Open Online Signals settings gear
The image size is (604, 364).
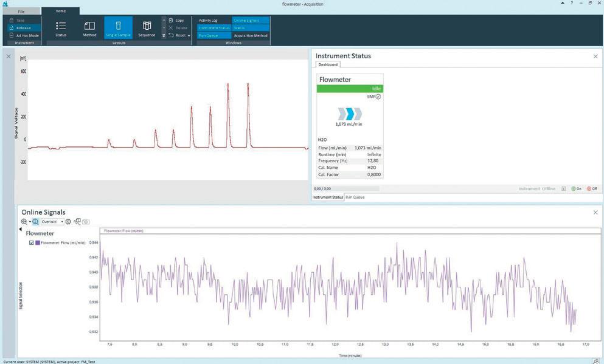[x=68, y=222]
